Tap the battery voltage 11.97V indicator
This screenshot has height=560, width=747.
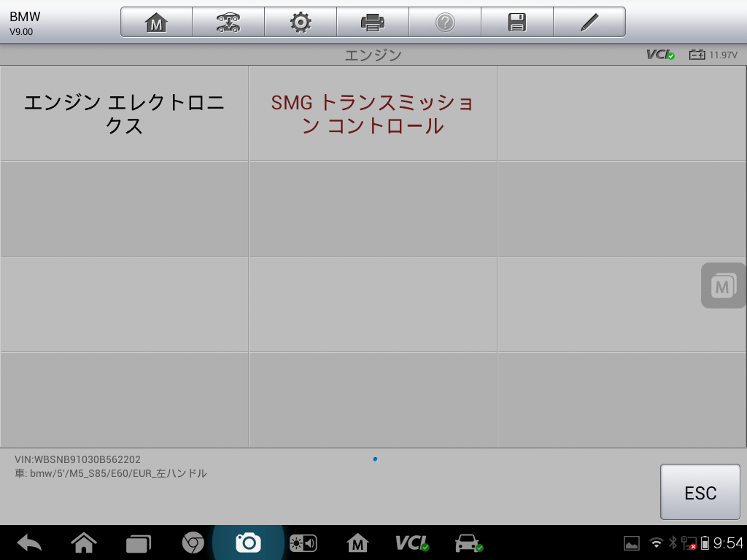pyautogui.click(x=713, y=55)
